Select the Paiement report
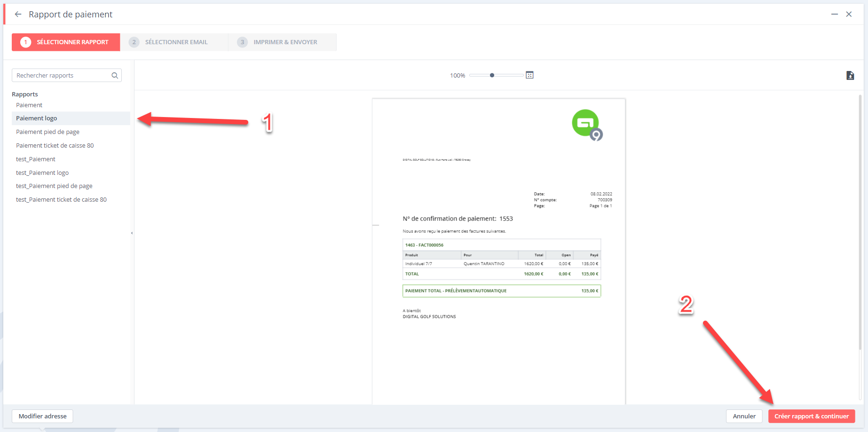Image resolution: width=868 pixels, height=432 pixels. (x=71, y=105)
